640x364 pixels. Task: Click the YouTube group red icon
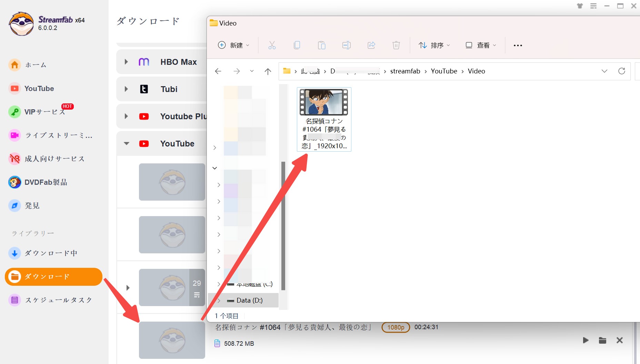pos(144,144)
